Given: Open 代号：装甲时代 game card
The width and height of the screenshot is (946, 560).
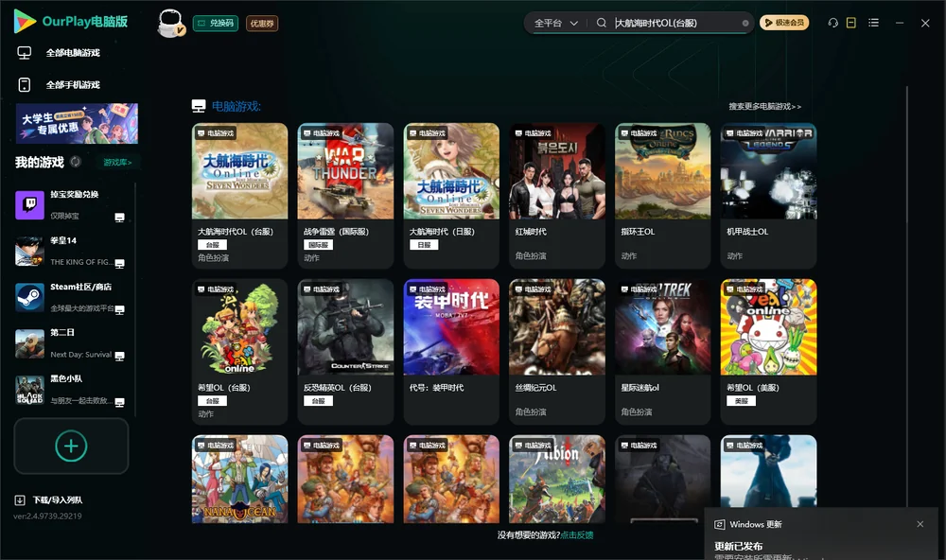Looking at the screenshot, I should coord(451,352).
